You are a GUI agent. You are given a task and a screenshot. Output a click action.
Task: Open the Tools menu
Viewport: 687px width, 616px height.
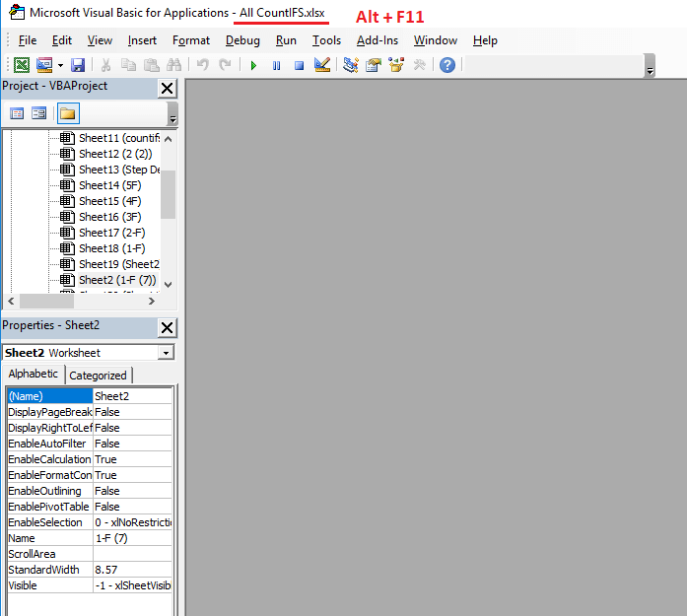coord(326,40)
